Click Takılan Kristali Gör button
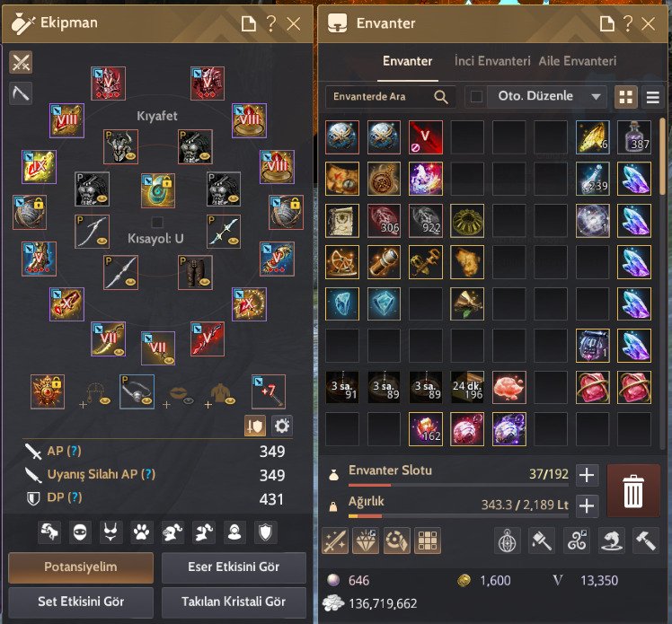This screenshot has width=672, height=624. (x=234, y=602)
